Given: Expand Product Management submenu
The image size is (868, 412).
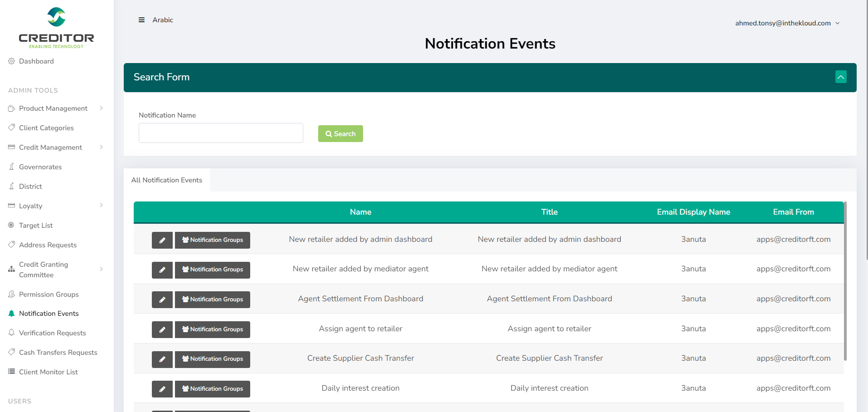Looking at the screenshot, I should click(x=53, y=108).
